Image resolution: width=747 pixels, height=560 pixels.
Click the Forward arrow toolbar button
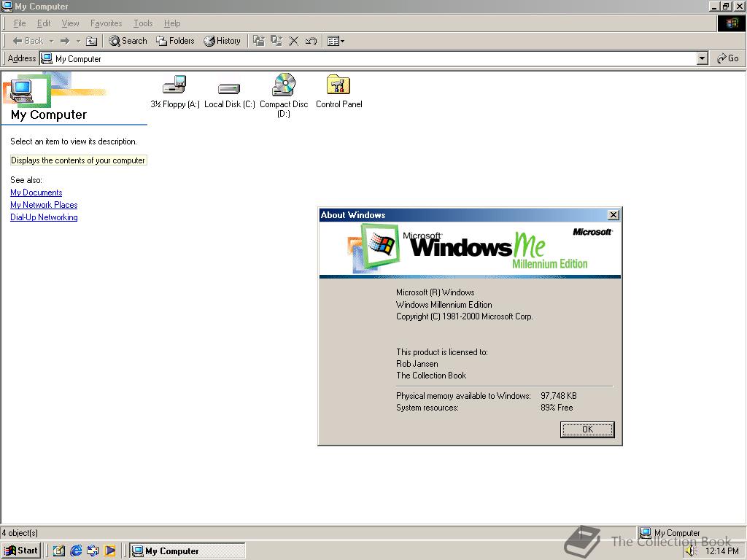coord(65,41)
